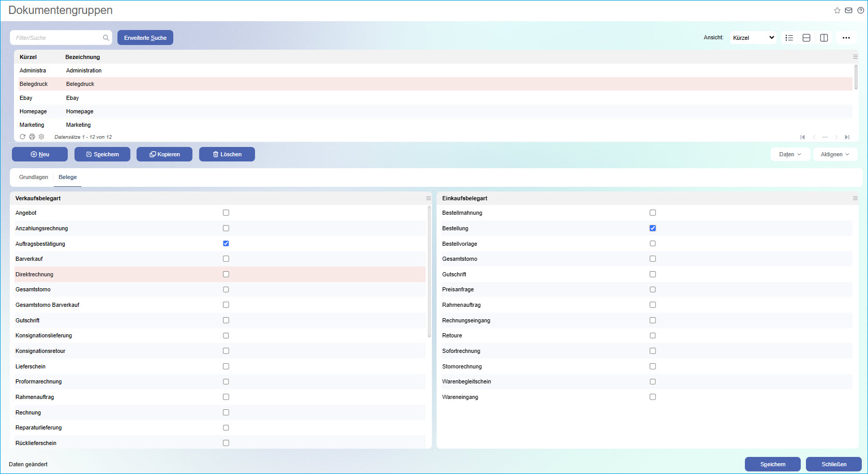Open table settings gear icon
Viewport: 868px width, 474px height.
pos(41,137)
